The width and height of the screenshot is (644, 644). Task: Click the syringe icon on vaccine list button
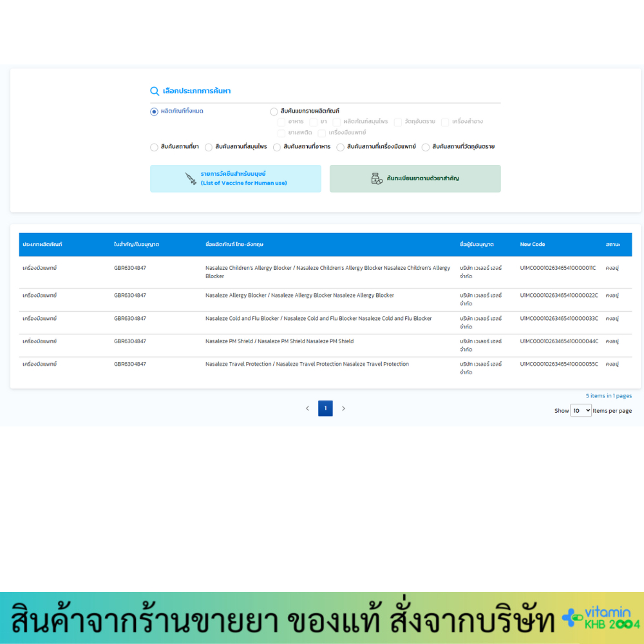(191, 178)
